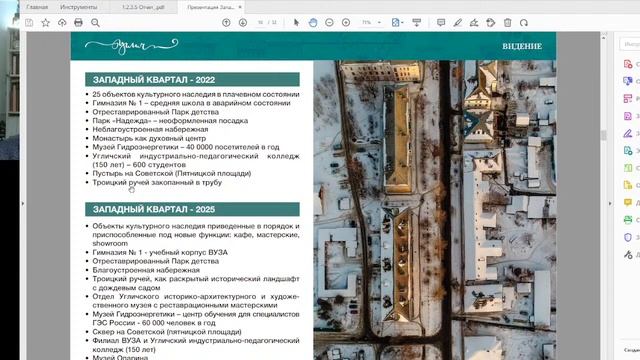Image resolution: width=640 pixels, height=360 pixels.
Task: Go to next page arrow
Action: tap(243, 23)
